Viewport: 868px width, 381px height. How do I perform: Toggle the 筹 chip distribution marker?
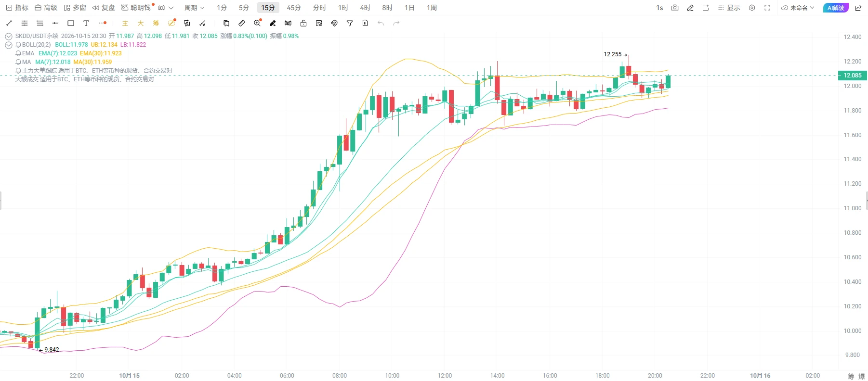click(156, 23)
